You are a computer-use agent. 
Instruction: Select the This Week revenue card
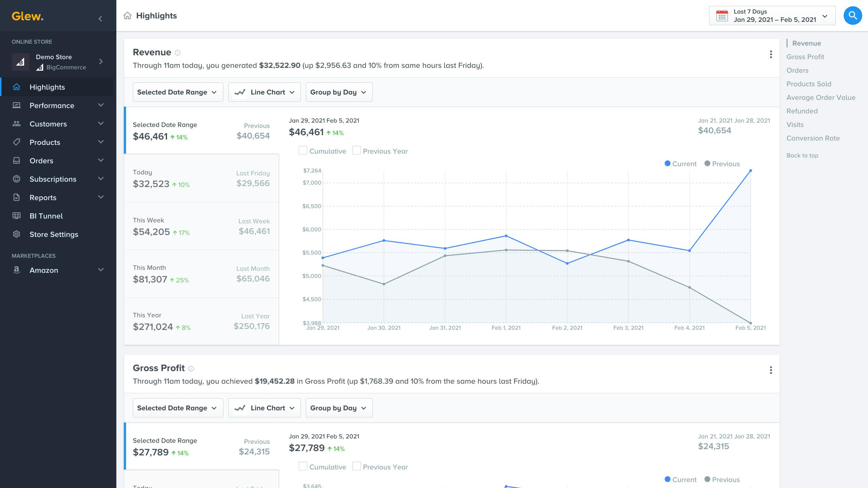click(201, 226)
